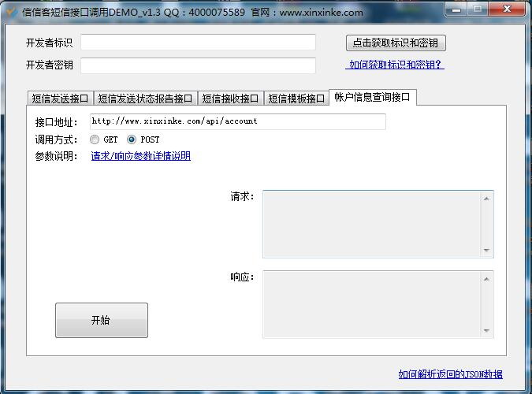This screenshot has width=532, height=394.
Task: Click the 响应 box scroll down arrow
Action: (486, 330)
